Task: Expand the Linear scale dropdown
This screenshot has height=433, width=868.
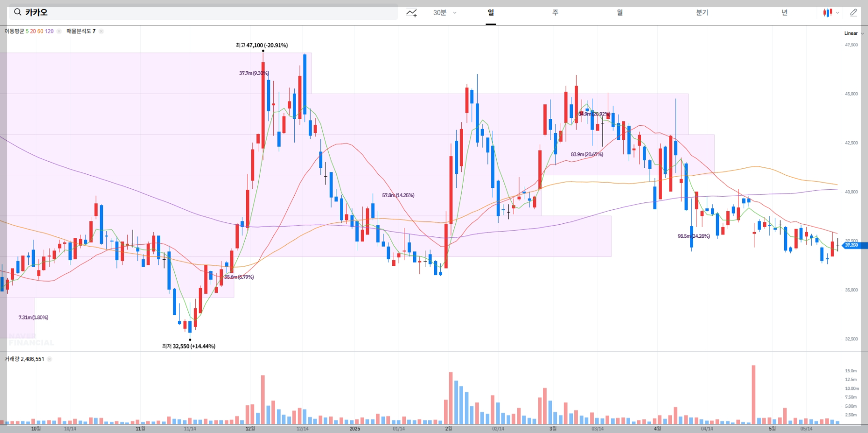Action: click(x=854, y=33)
